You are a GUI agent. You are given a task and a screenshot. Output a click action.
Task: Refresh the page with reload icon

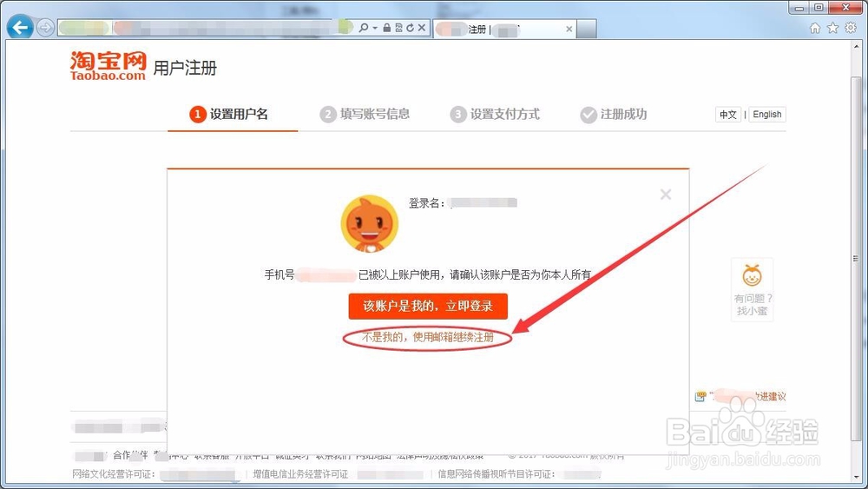pyautogui.click(x=410, y=28)
